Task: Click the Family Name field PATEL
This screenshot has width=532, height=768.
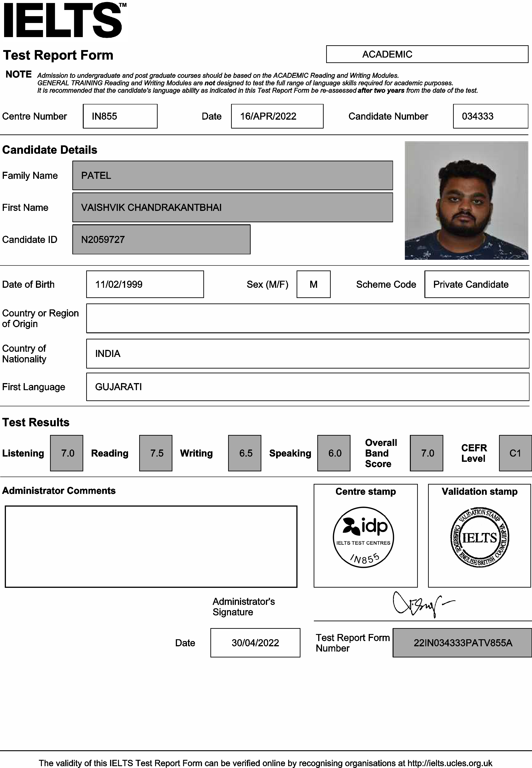Action: pyautogui.click(x=232, y=175)
